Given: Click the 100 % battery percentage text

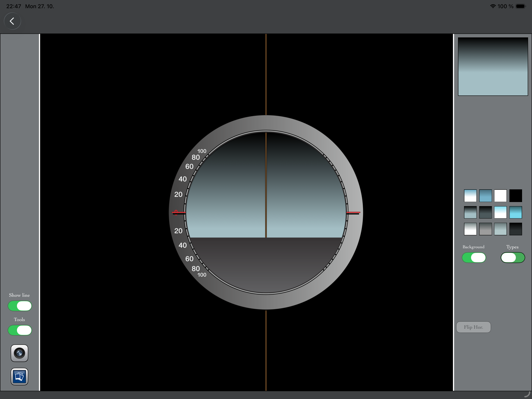Looking at the screenshot, I should tap(505, 6).
